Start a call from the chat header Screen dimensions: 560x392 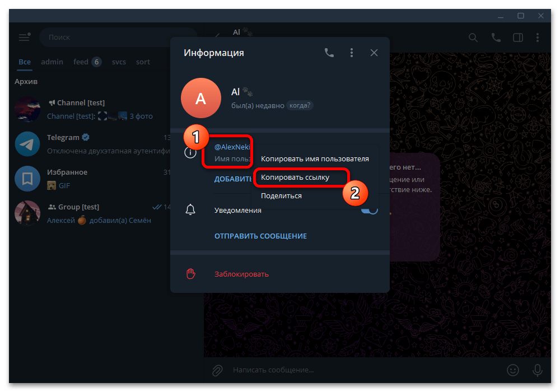pyautogui.click(x=496, y=38)
